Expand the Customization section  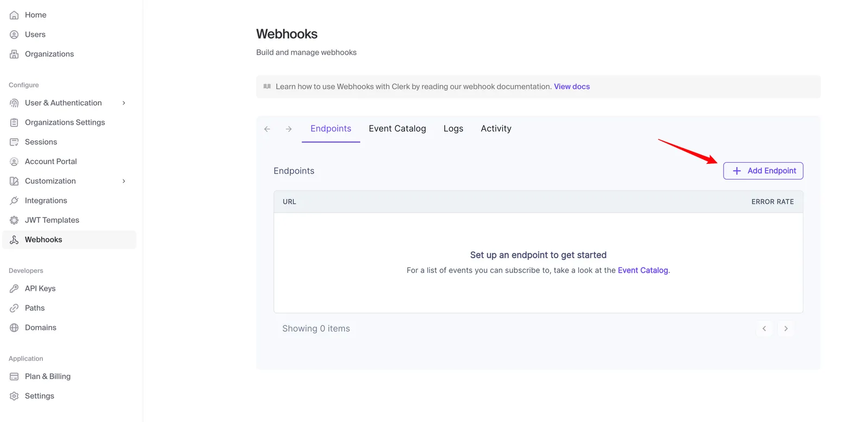tap(124, 181)
